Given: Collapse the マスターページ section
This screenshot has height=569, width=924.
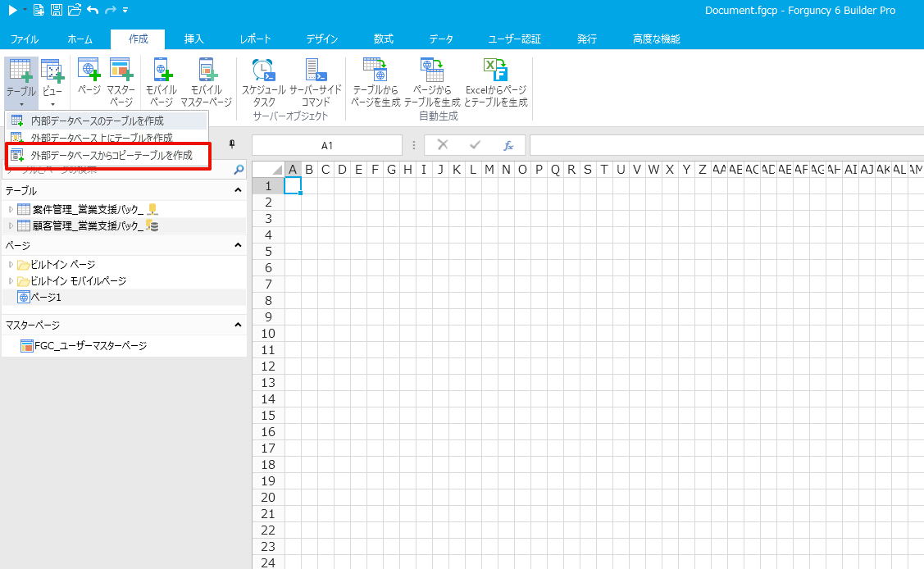Looking at the screenshot, I should [x=238, y=325].
